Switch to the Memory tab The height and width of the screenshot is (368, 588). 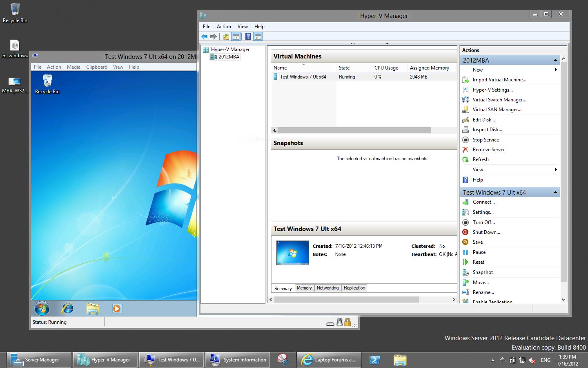pos(304,288)
